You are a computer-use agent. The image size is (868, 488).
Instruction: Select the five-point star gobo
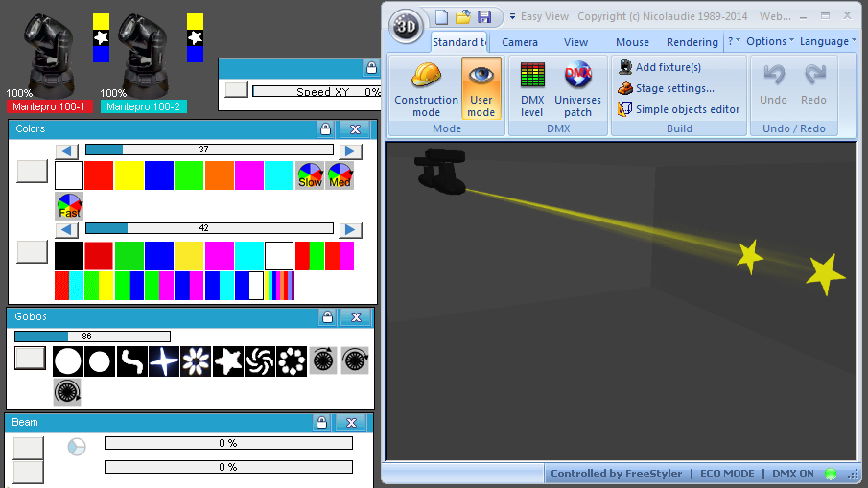tap(228, 361)
